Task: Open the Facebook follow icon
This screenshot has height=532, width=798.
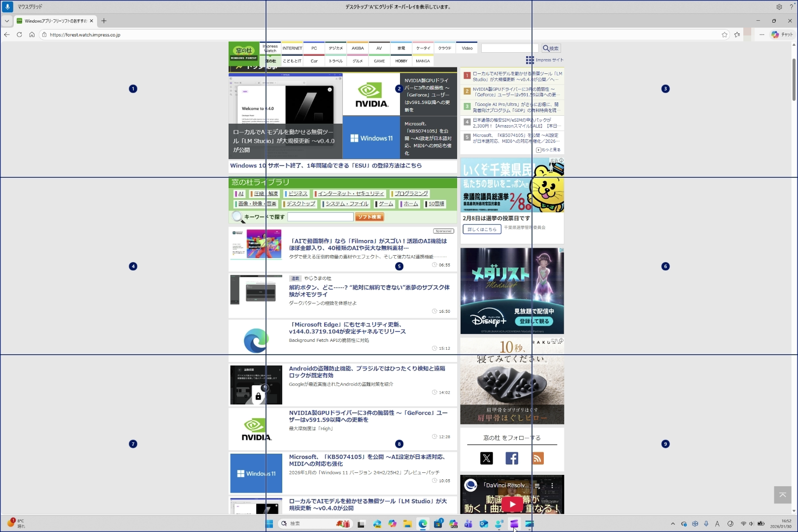Action: pos(512,458)
